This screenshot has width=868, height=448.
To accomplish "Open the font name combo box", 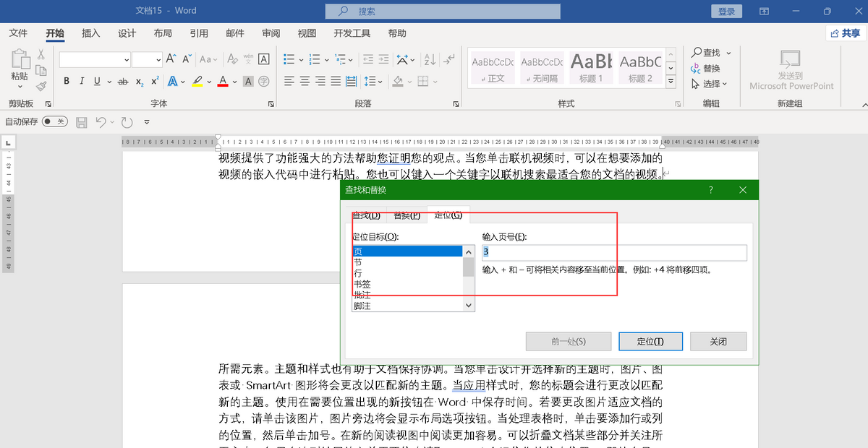I will [x=95, y=60].
